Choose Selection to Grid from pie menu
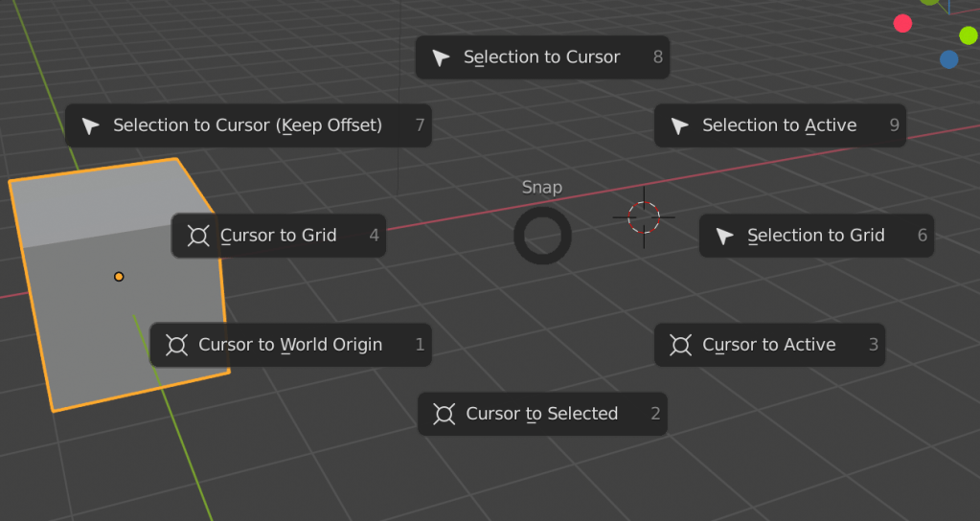Image resolution: width=980 pixels, height=521 pixels. coord(815,236)
